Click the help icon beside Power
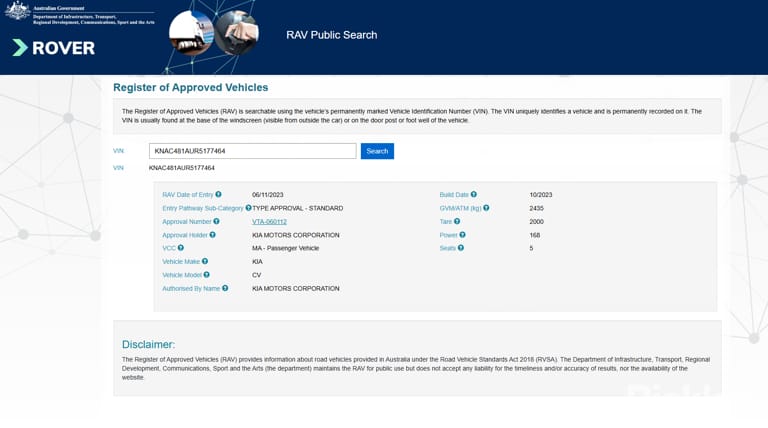The image size is (768, 428). click(462, 235)
